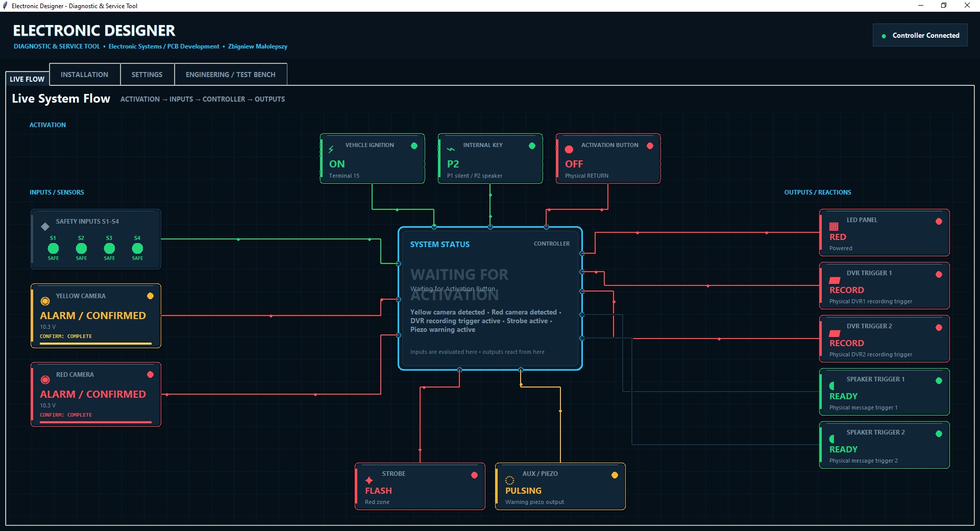Click the ACTIVATION section label
The width and height of the screenshot is (980, 531).
point(47,125)
